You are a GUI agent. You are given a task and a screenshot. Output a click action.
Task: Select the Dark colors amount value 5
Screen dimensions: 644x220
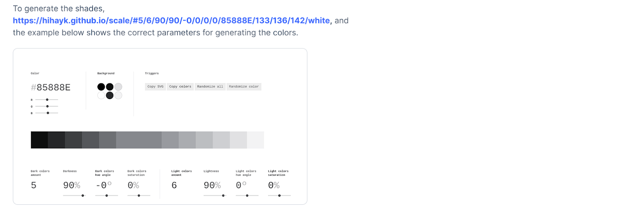34,185
